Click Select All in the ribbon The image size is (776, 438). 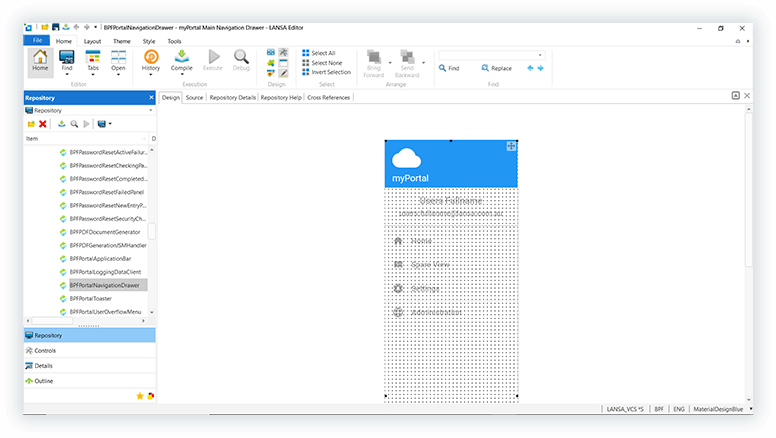point(319,53)
